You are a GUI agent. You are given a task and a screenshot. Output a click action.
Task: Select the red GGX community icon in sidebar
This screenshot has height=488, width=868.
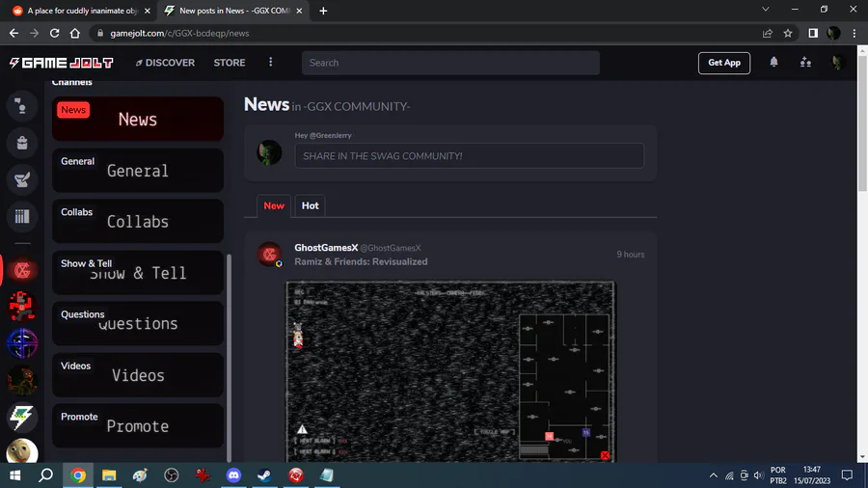22,271
